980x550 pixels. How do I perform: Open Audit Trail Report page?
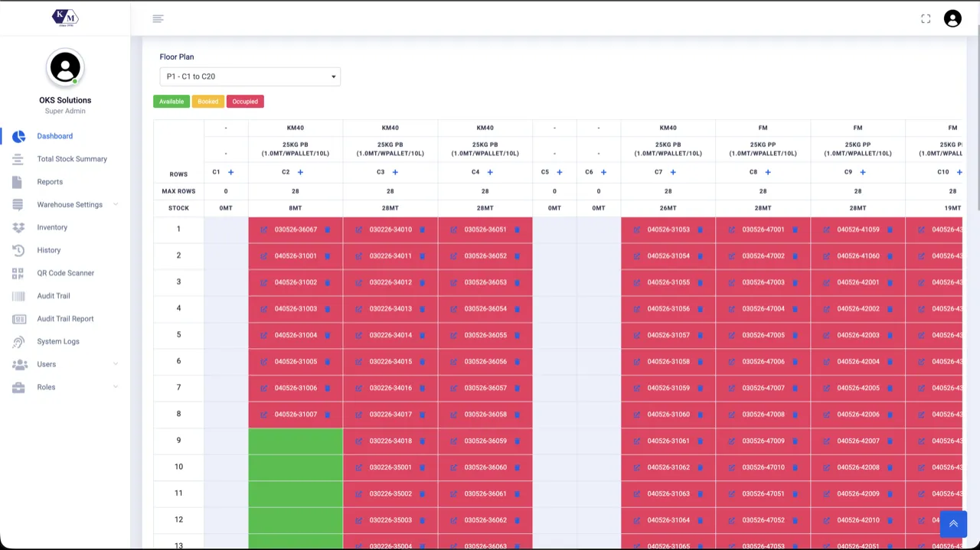point(65,319)
